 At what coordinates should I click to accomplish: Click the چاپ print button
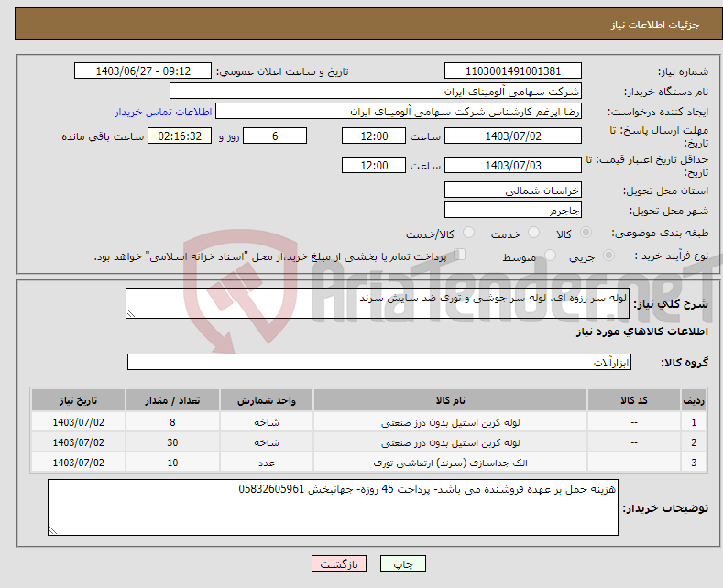[403, 563]
